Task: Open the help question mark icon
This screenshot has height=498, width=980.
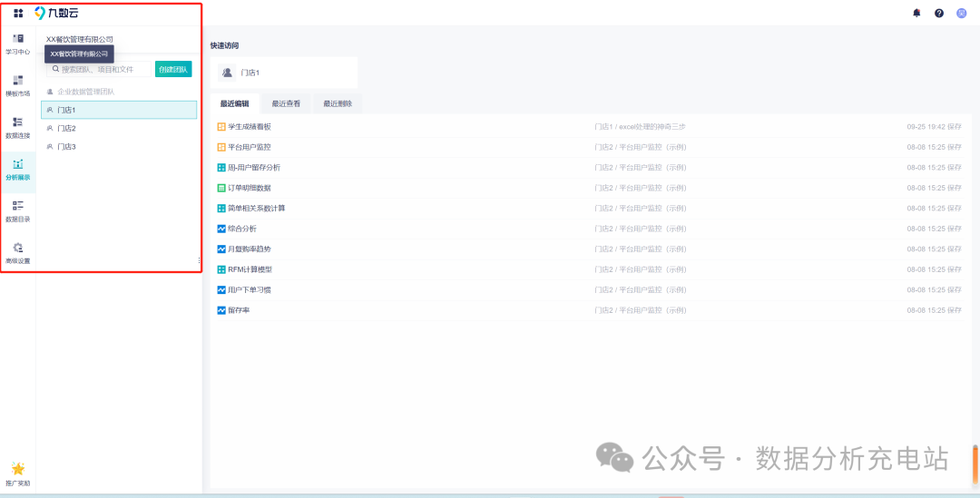Action: coord(939,13)
